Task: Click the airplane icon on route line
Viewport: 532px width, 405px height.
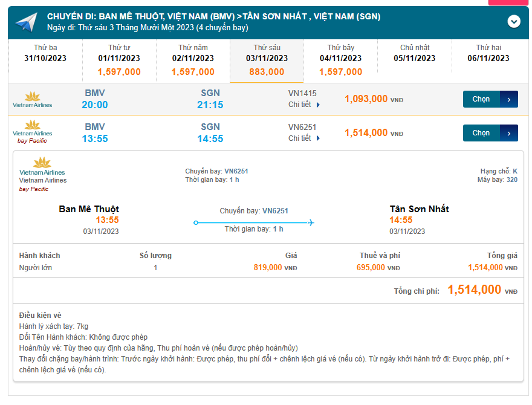Action: (311, 222)
